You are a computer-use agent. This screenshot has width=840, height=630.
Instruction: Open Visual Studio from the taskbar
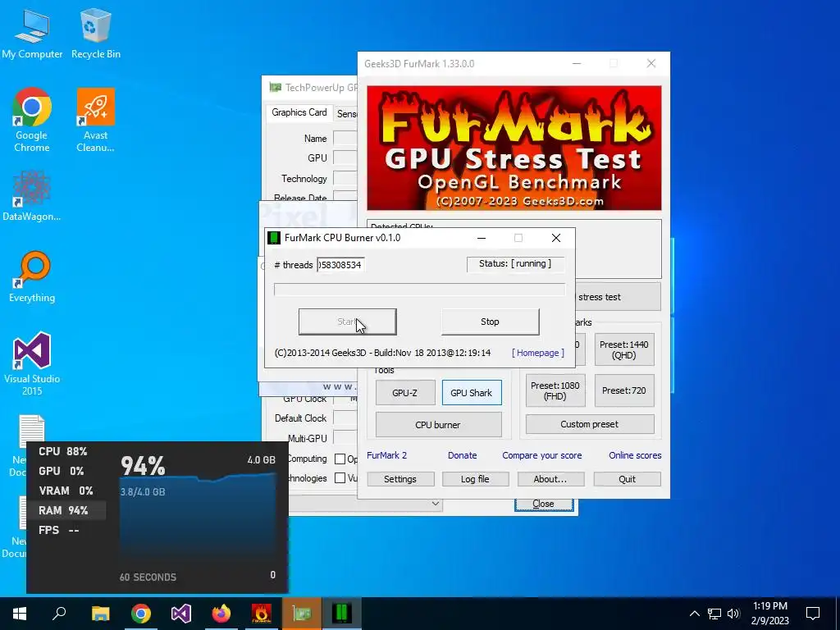181,614
